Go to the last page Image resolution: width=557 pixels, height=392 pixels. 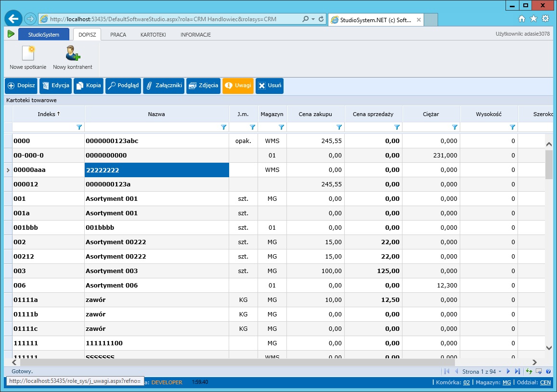(x=517, y=371)
